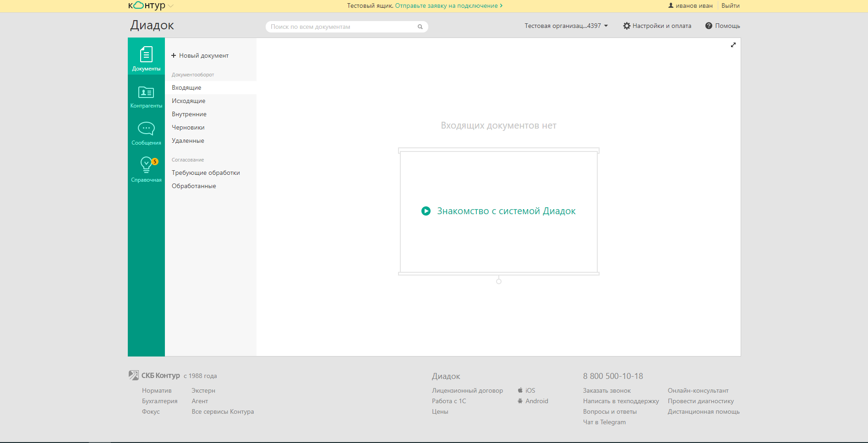This screenshot has height=443, width=868.
Task: Open Работа с 1С link
Action: (449, 401)
